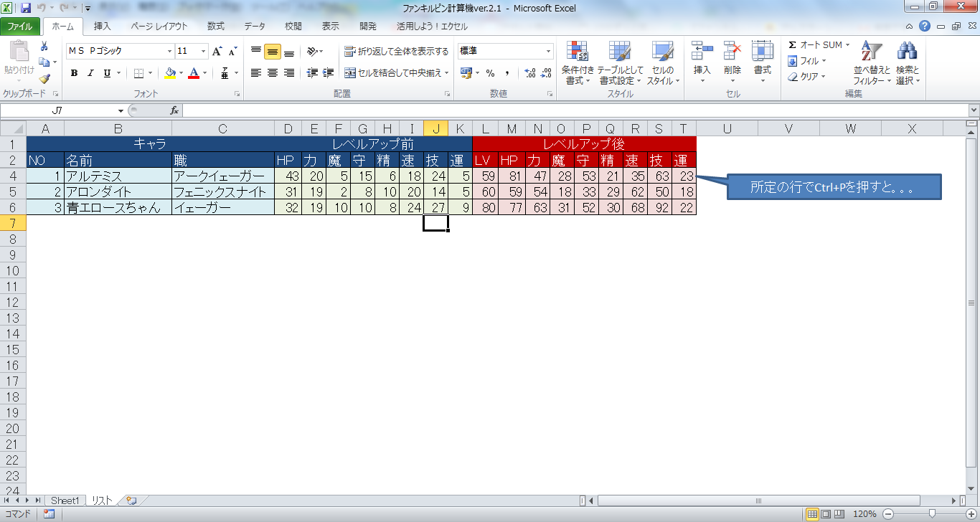Click the フィル (Fill) button

pyautogui.click(x=808, y=61)
